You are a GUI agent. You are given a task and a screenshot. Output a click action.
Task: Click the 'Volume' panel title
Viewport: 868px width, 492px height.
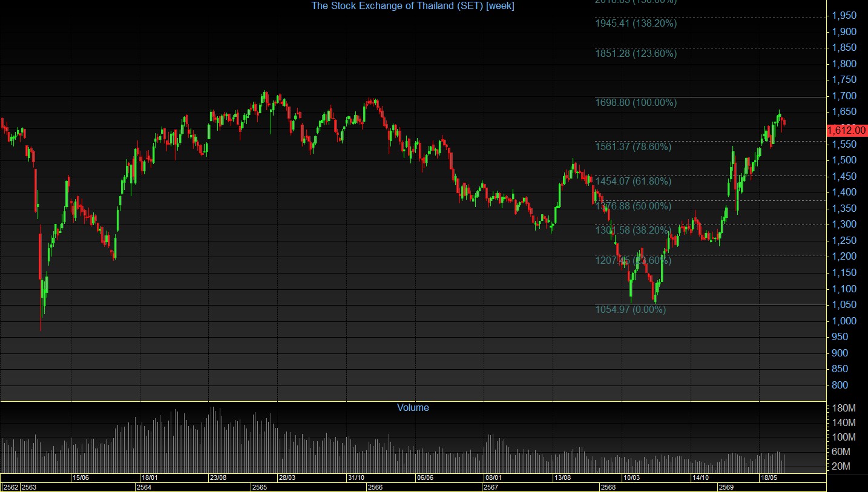pyautogui.click(x=413, y=408)
